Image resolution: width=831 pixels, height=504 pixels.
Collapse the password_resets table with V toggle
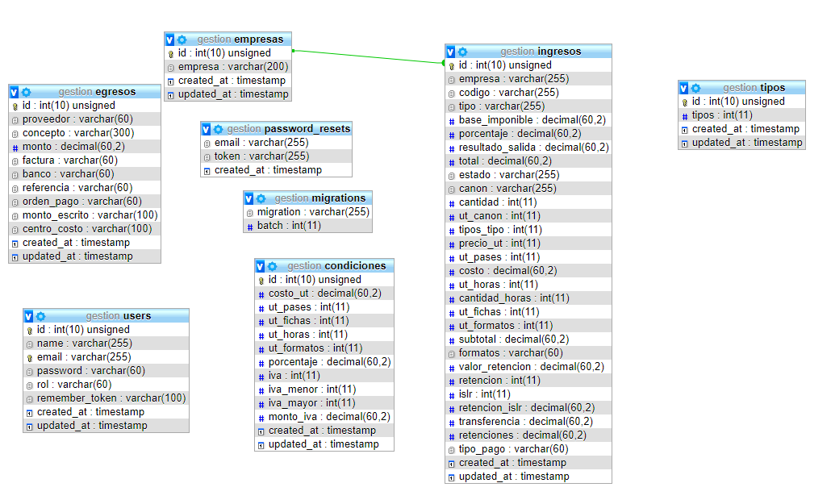207,129
